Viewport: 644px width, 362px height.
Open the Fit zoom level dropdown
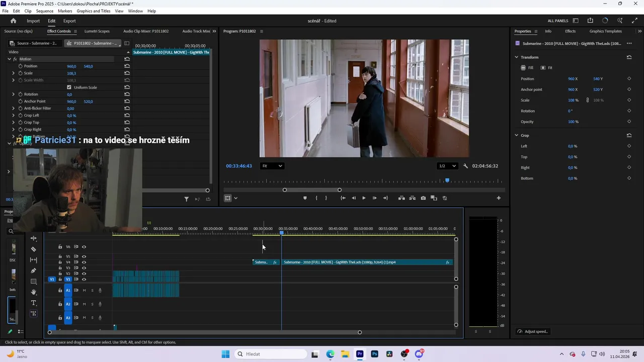[x=272, y=166]
